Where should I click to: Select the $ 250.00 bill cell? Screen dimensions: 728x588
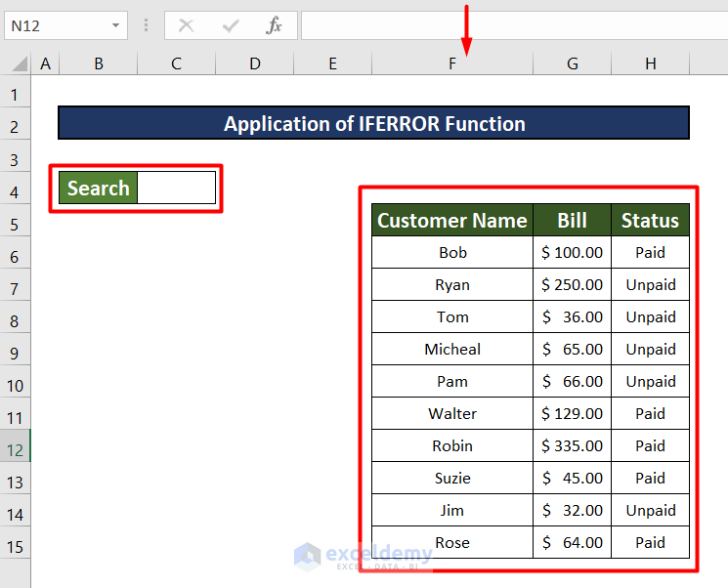tap(572, 284)
